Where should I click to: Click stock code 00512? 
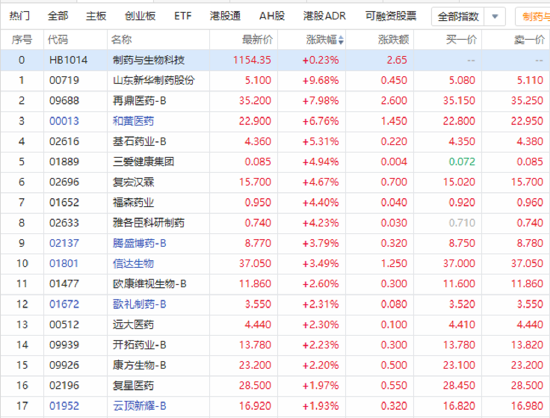click(x=64, y=324)
